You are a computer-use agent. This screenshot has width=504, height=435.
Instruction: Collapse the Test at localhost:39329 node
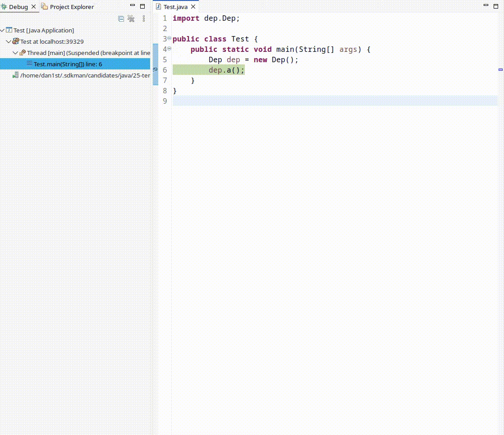point(9,41)
